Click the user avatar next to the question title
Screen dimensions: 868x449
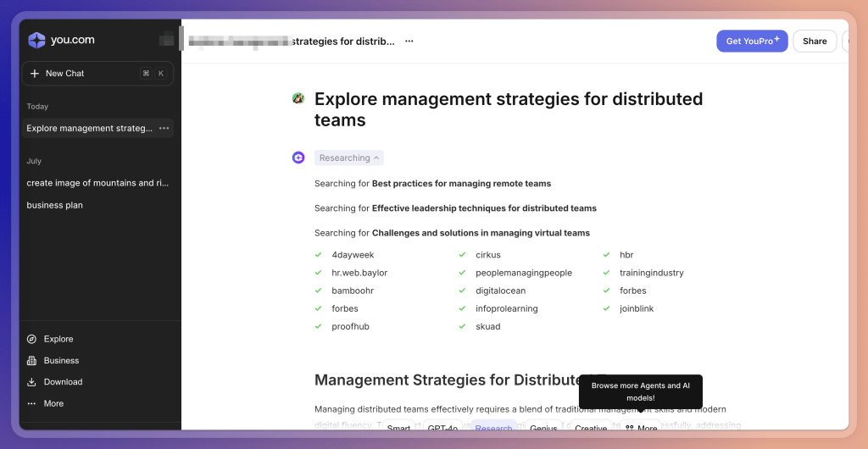point(298,99)
